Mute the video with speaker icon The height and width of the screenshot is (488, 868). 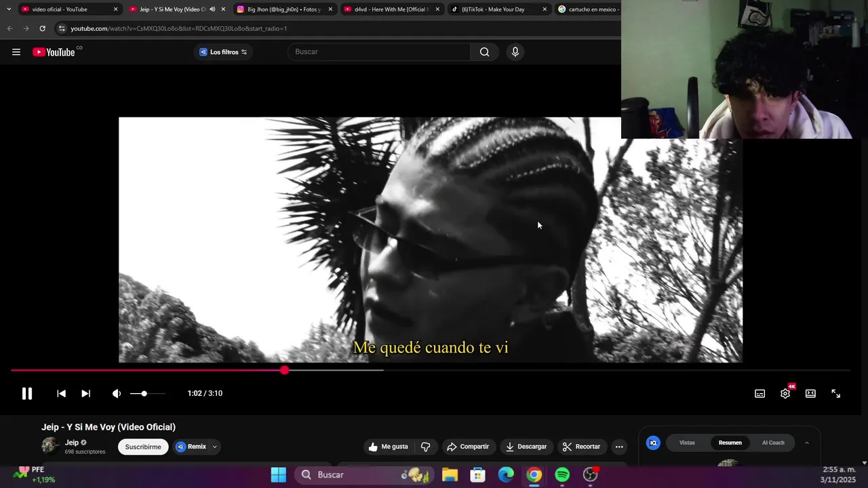click(x=117, y=393)
